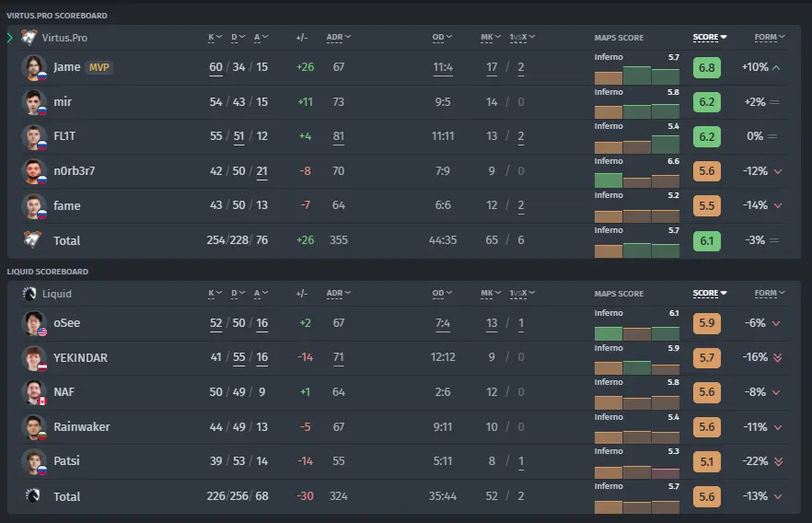Click mir's flat form trend indicator
This screenshot has width=812, height=523.
click(774, 102)
